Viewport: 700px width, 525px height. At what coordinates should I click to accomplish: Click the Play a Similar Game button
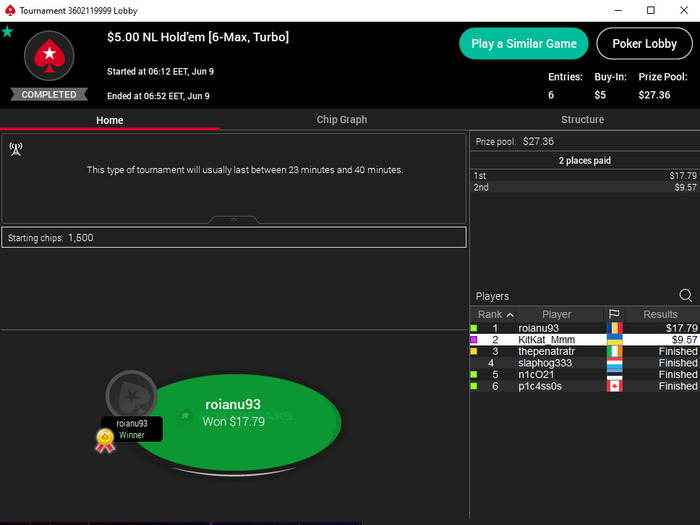524,44
